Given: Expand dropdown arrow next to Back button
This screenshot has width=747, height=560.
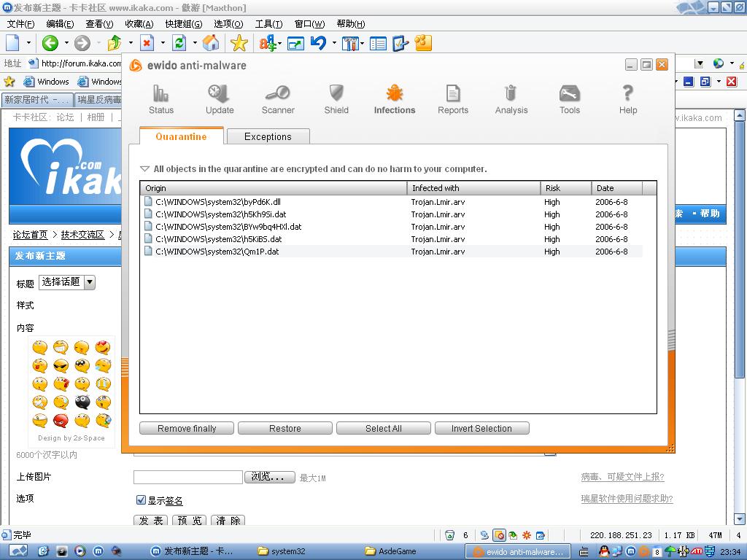Looking at the screenshot, I should [66, 43].
